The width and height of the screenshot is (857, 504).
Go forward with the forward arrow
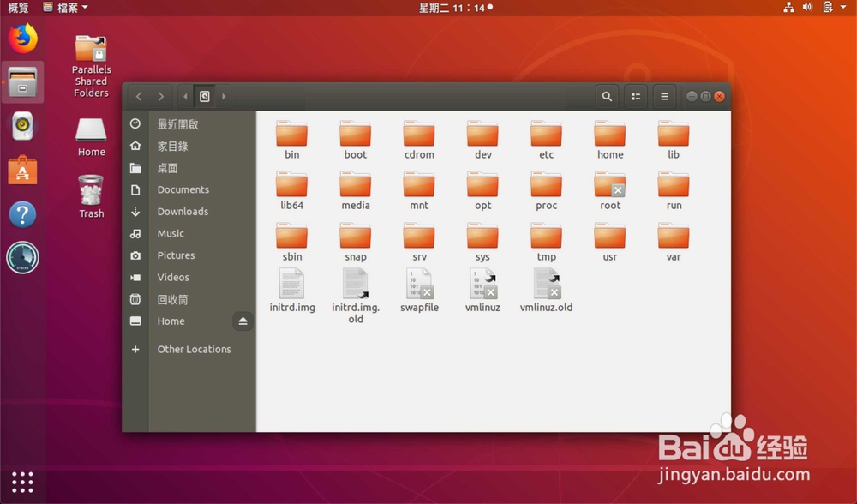coord(161,96)
